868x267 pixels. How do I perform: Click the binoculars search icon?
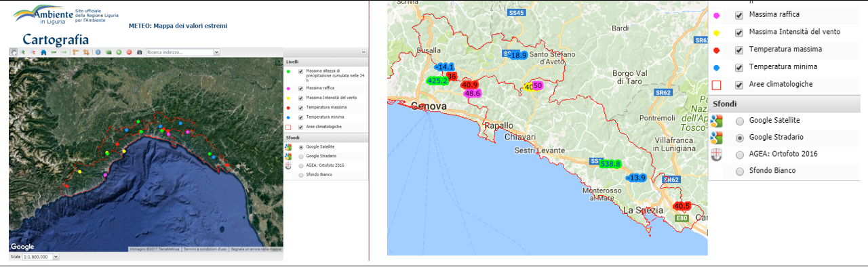139,52
